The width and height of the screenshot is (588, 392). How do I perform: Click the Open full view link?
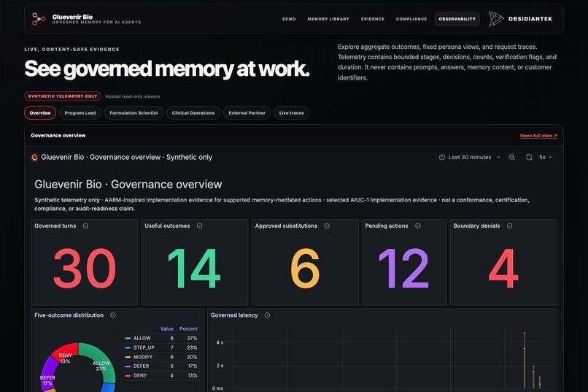[538, 136]
